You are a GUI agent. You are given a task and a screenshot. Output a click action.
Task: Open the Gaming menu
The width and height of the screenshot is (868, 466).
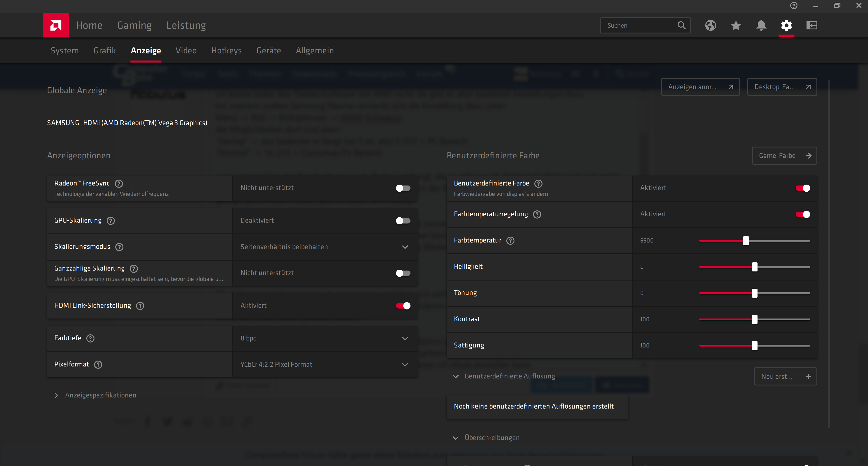tap(134, 25)
